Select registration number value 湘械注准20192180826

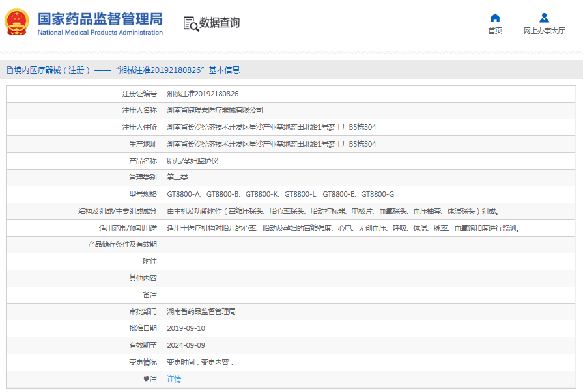[203, 94]
